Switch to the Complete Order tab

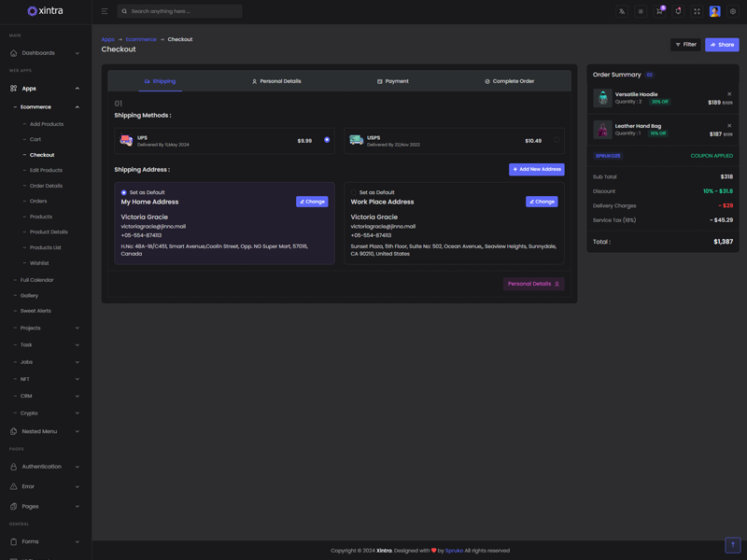click(510, 81)
